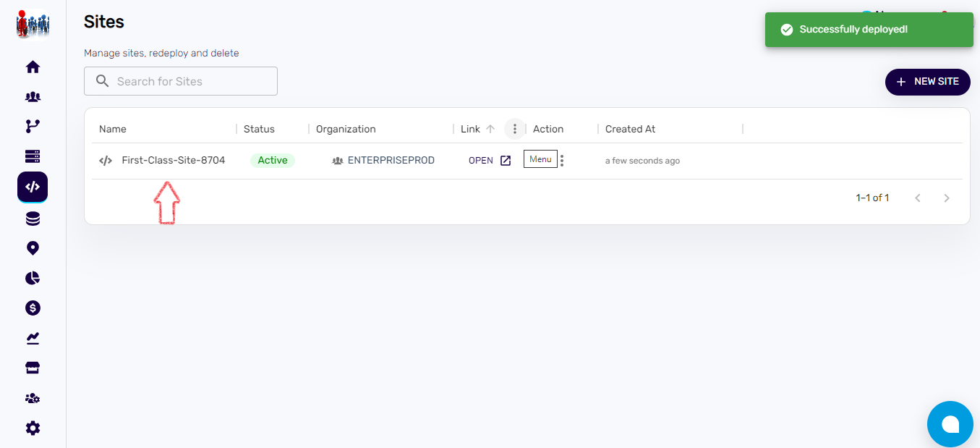Screen dimensions: 980x448
Task: Click the Name column header
Action: [x=113, y=129]
